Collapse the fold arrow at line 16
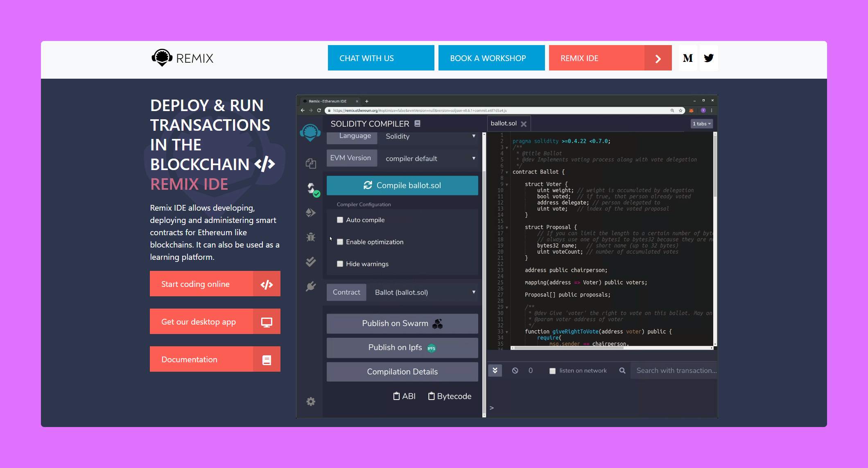Screen dimensions: 868x468 pos(507,227)
